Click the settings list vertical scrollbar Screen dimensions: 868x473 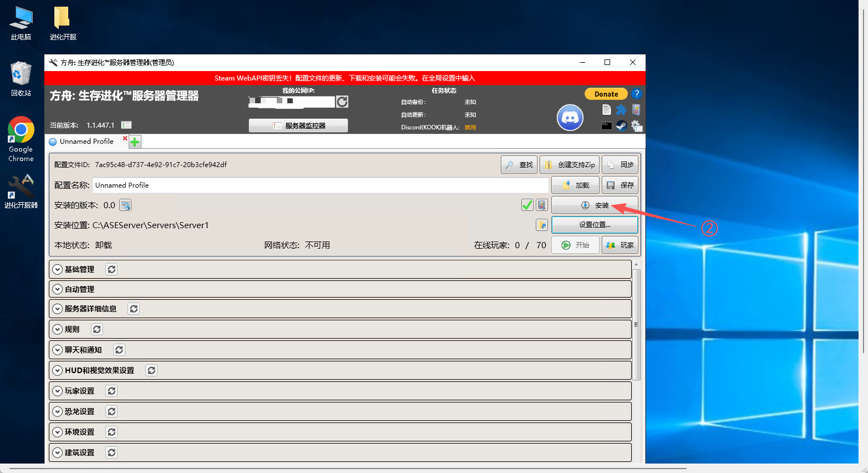(636, 325)
